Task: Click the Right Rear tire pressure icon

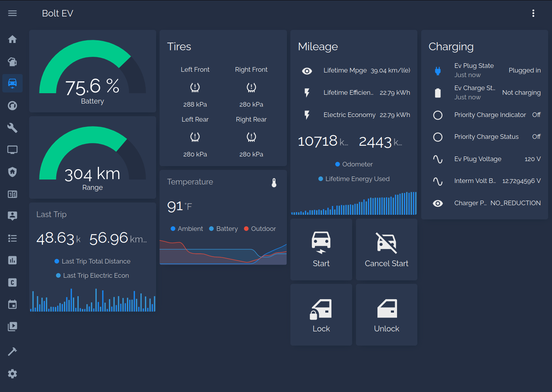Action: [251, 137]
